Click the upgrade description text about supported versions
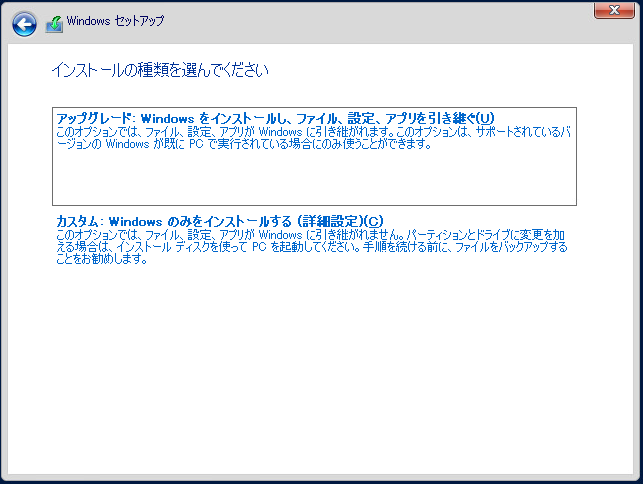This screenshot has height=484, width=643. pos(313,138)
